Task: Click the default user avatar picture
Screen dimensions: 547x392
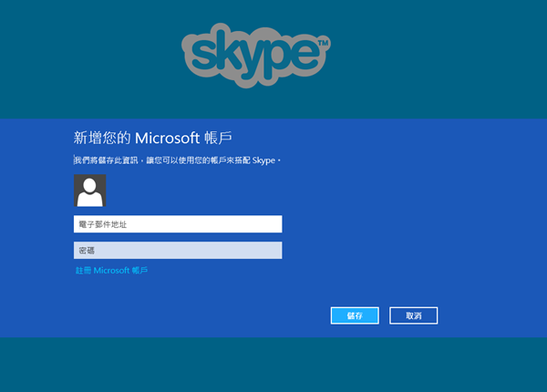Action: (89, 191)
